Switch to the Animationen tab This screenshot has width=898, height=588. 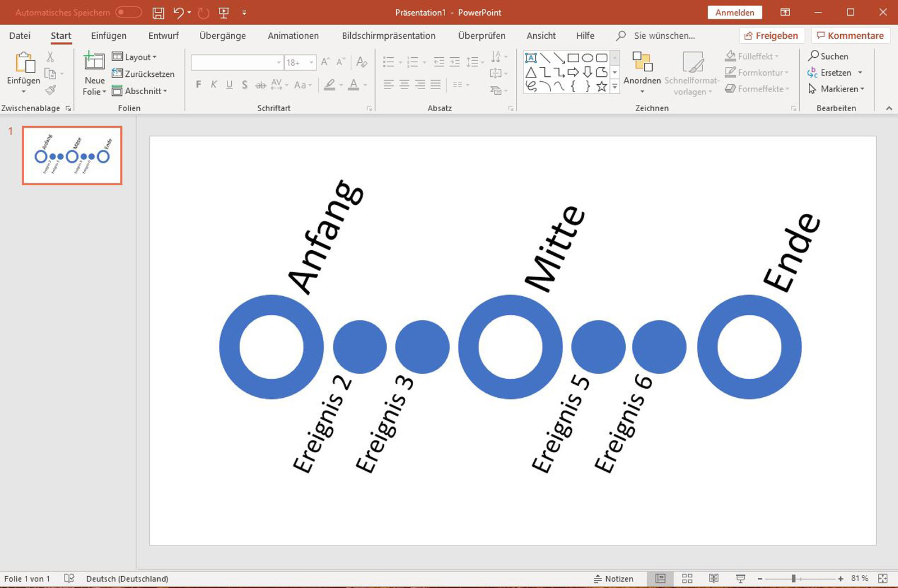[x=293, y=35]
